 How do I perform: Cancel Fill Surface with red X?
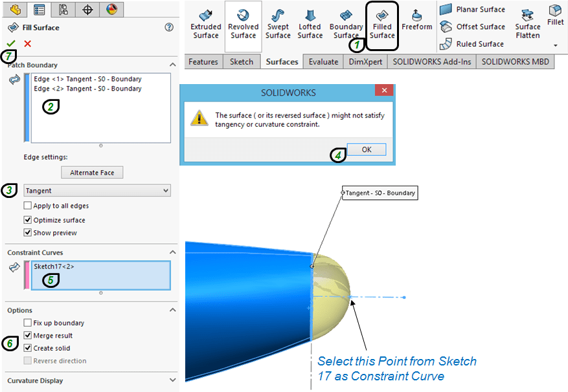click(x=27, y=43)
